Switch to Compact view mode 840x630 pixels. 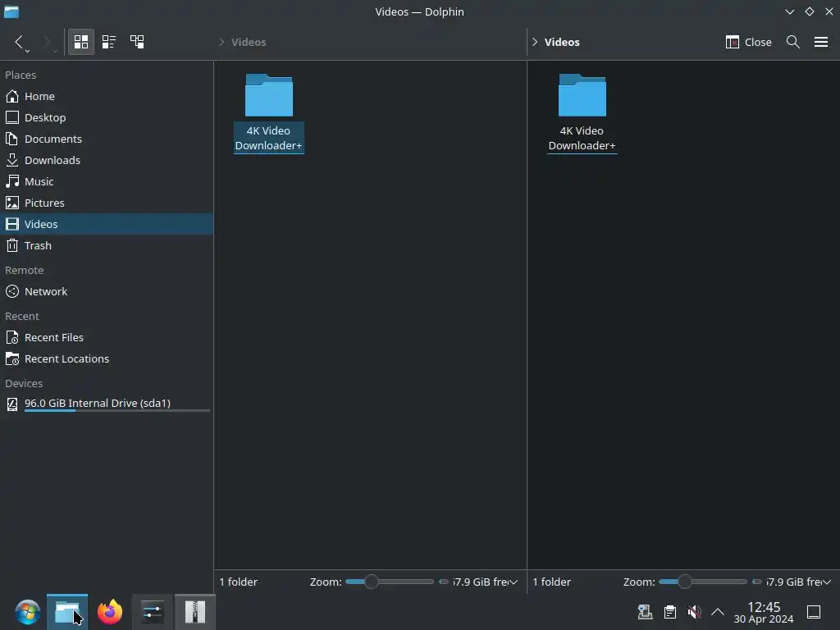tap(109, 42)
